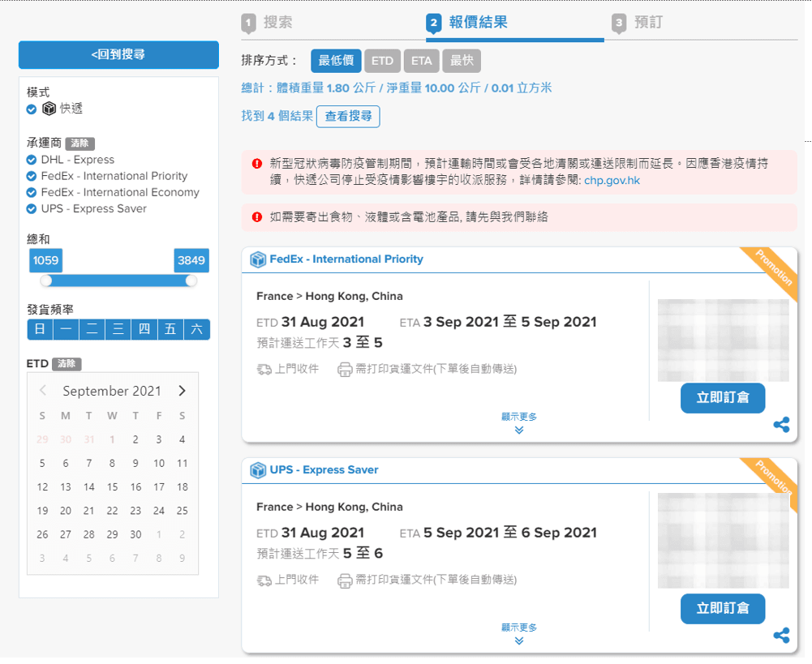
Task: Open the 預訂 step tab
Action: coord(648,22)
